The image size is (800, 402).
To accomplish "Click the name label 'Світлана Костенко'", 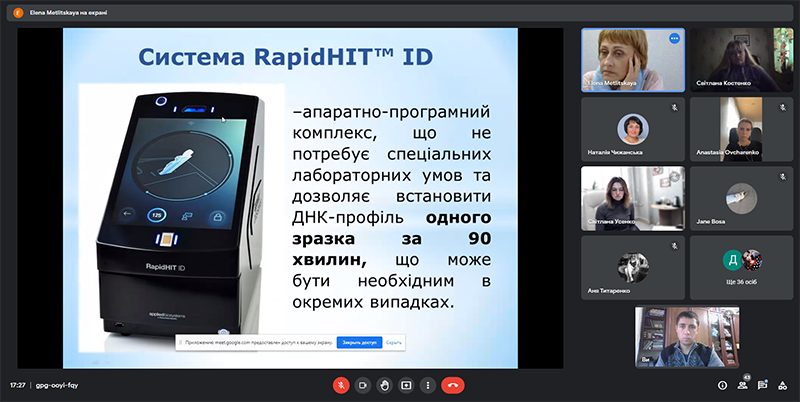I will 723,83.
